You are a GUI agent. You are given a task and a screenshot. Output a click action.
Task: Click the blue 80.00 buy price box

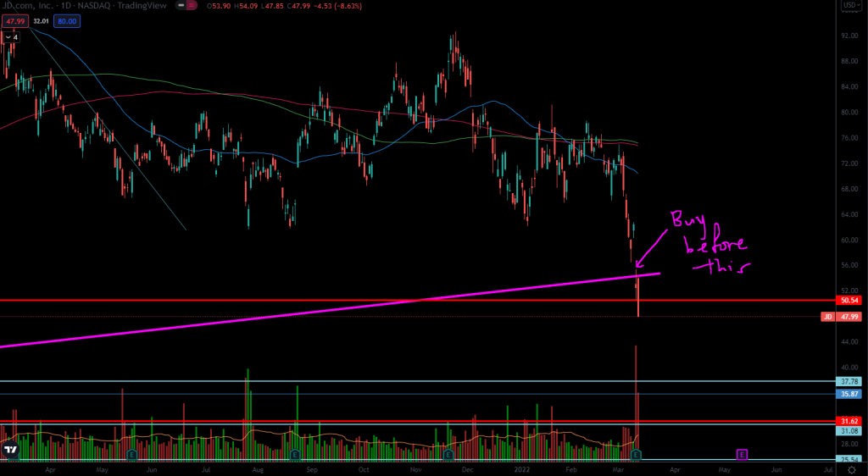pyautogui.click(x=67, y=21)
